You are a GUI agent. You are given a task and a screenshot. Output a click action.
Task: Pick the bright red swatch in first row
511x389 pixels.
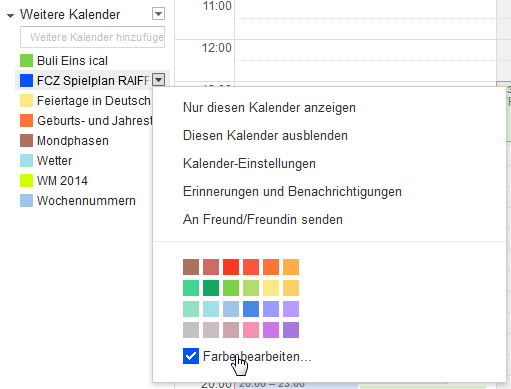coord(231,267)
